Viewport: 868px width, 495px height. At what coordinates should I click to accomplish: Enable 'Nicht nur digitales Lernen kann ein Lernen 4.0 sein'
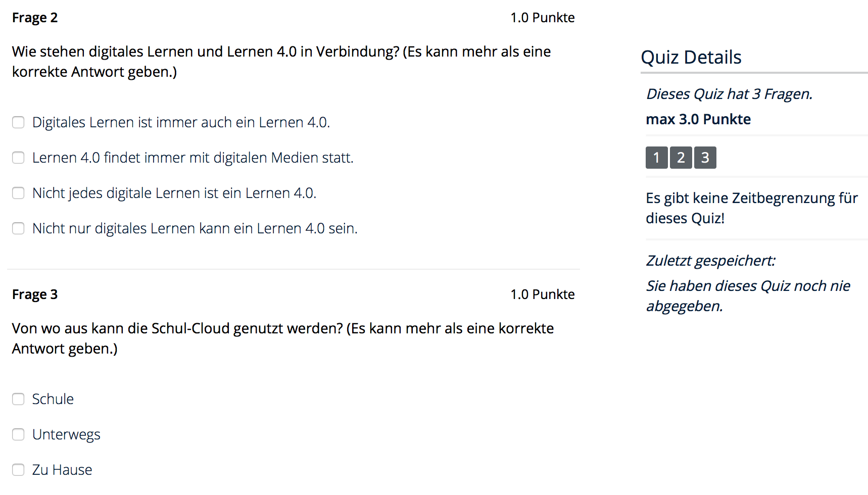(x=18, y=228)
